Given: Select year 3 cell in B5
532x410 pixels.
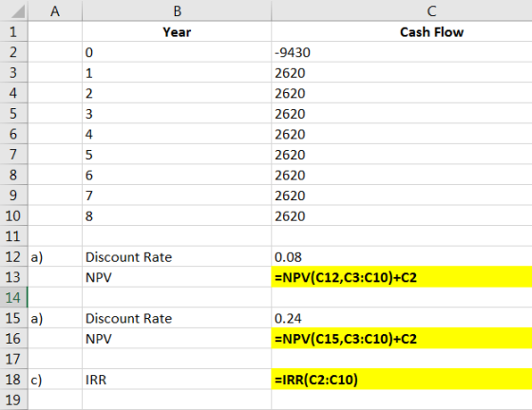Looking at the screenshot, I should point(177,114).
